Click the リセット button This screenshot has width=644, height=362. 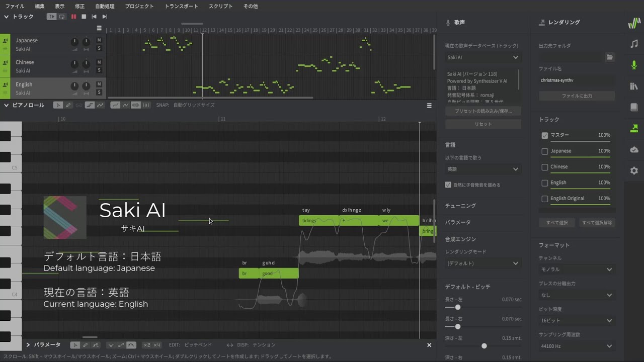click(483, 124)
